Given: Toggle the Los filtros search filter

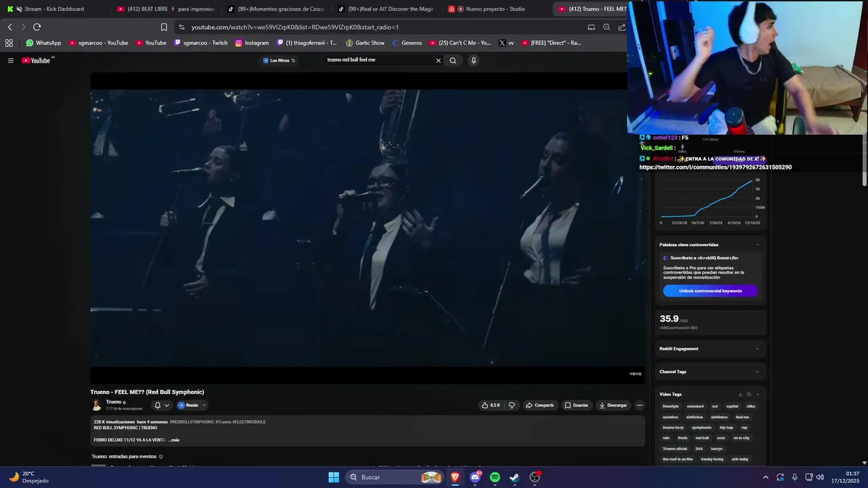Looking at the screenshot, I should point(279,60).
